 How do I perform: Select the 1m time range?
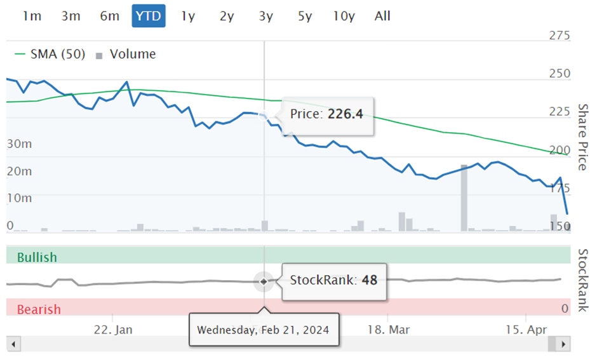(32, 16)
